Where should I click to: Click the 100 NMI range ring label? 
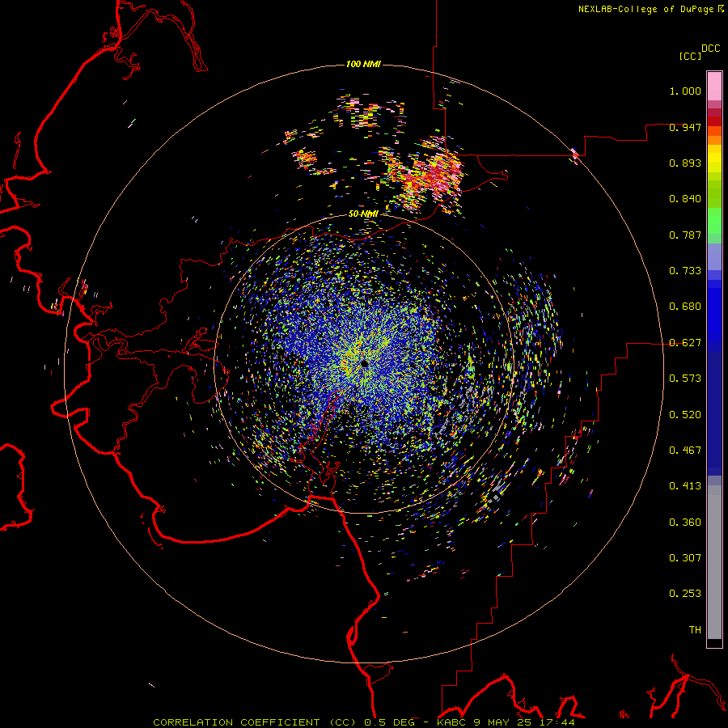pos(363,64)
